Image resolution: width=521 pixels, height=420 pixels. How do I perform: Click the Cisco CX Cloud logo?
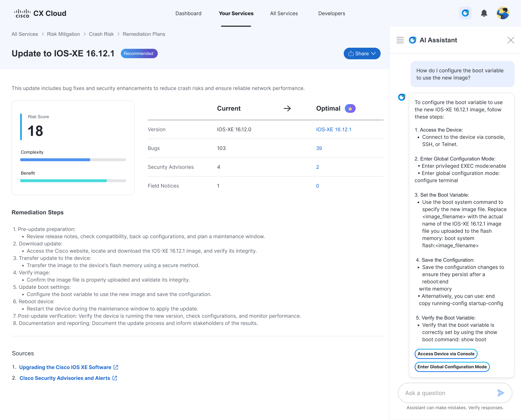point(40,13)
